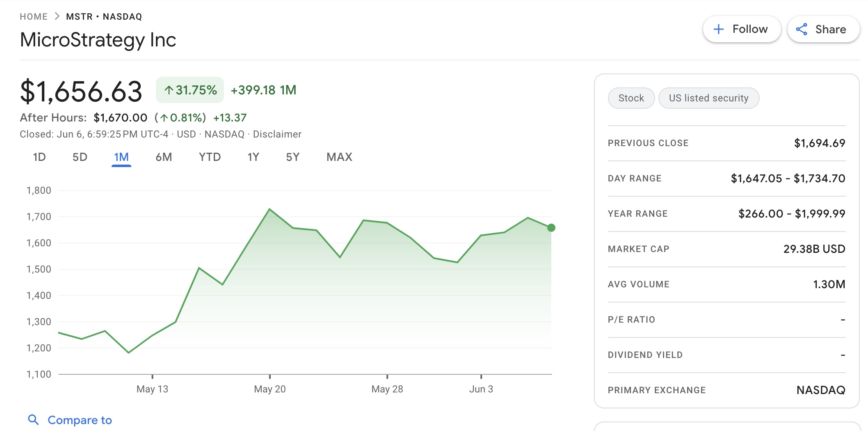
Task: Switch chart to 6M range
Action: coord(164,157)
